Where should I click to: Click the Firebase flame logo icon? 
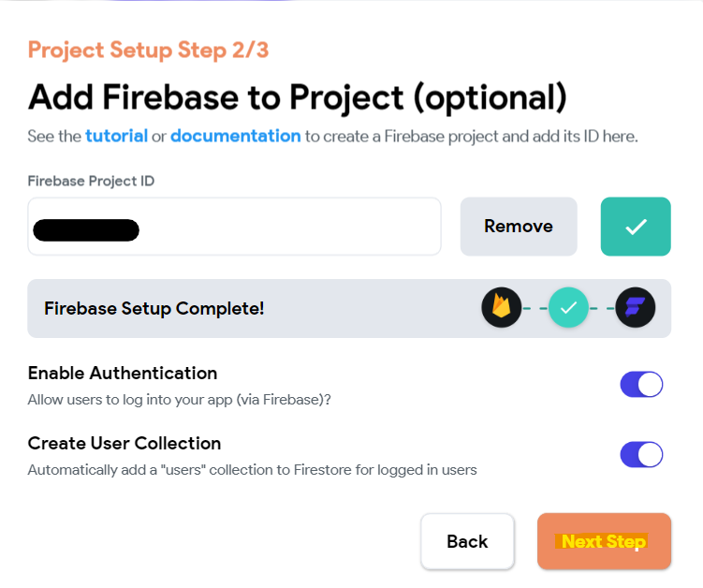pyautogui.click(x=502, y=307)
